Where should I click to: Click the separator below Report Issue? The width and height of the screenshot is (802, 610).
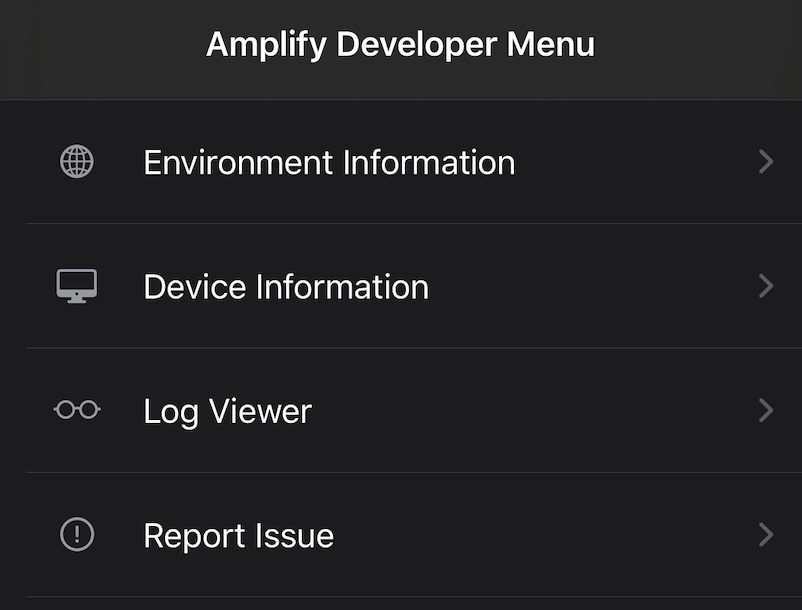click(x=414, y=597)
